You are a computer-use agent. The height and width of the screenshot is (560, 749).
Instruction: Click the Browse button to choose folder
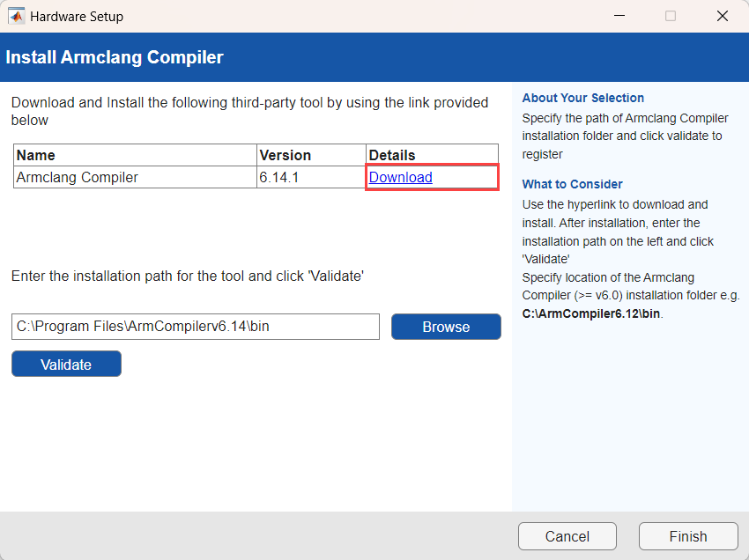tap(446, 327)
